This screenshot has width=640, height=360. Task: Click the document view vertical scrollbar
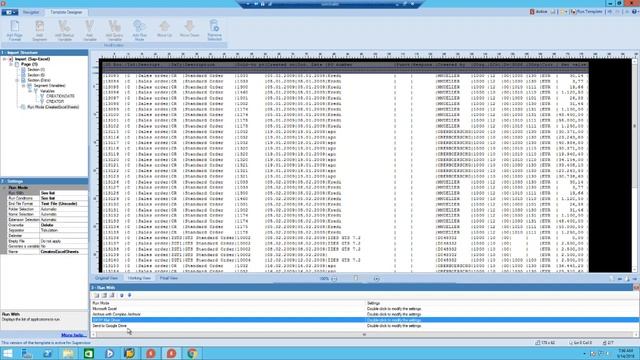(x=634, y=165)
